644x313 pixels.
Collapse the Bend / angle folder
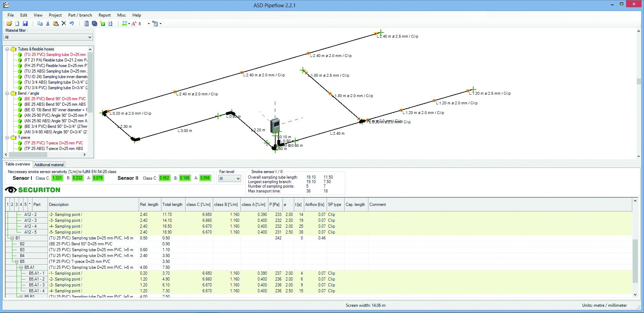[x=7, y=93]
